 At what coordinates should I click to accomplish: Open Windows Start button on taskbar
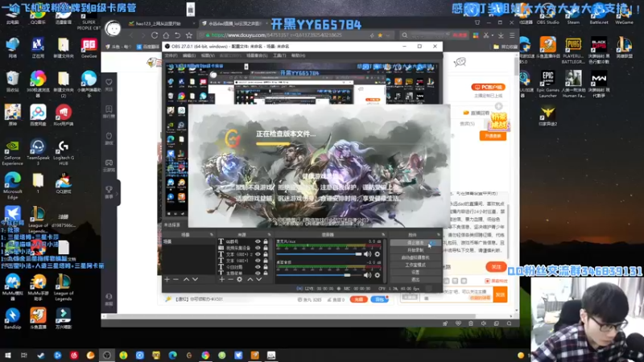click(x=7, y=356)
